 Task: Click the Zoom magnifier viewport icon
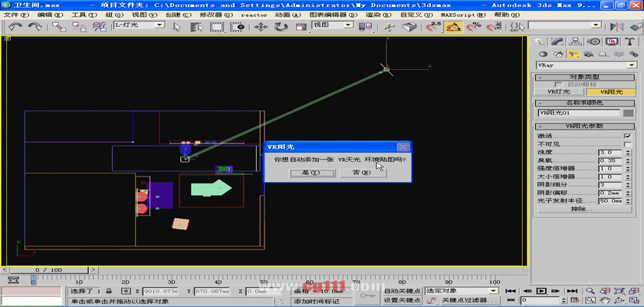coord(590,291)
